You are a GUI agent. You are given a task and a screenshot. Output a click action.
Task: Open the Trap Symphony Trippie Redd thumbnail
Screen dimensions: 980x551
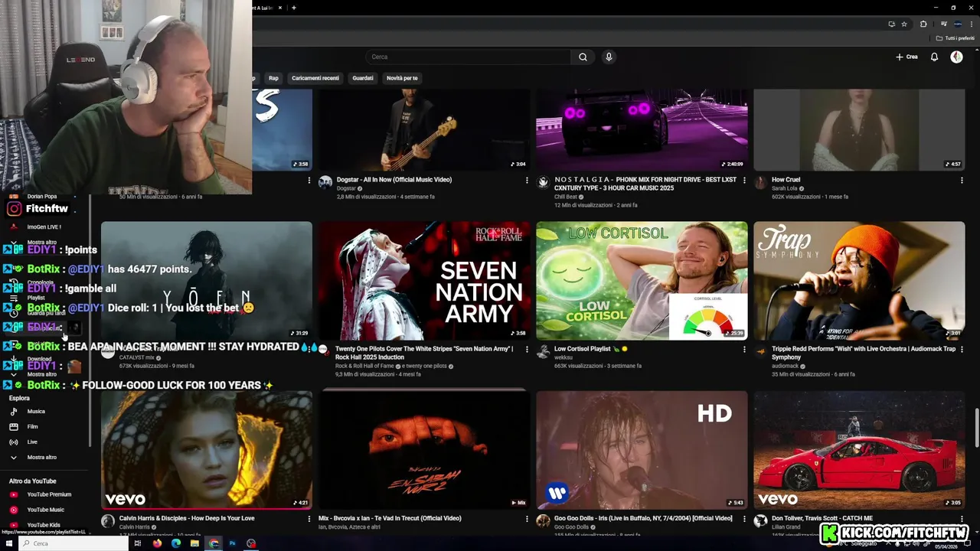[x=859, y=281]
